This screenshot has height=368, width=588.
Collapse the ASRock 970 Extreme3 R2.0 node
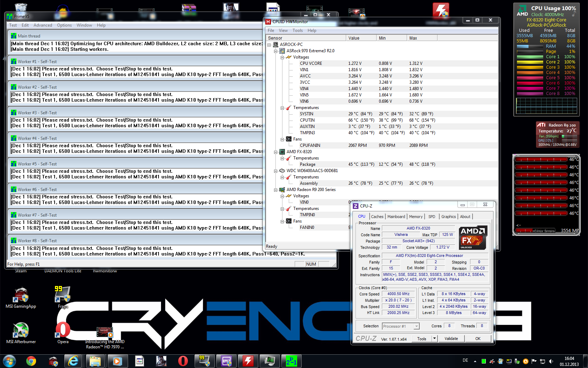275,51
